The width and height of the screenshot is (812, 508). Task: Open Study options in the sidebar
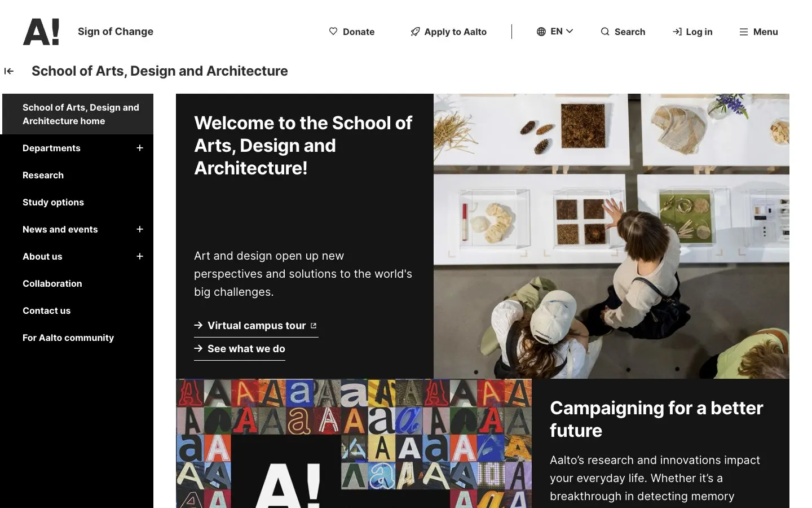53,202
